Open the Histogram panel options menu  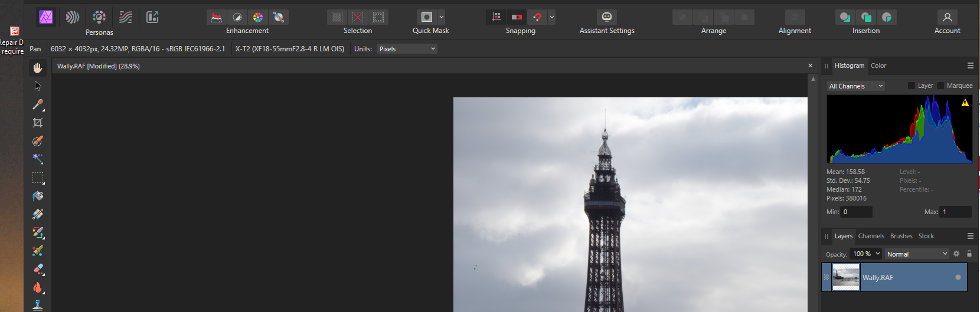[970, 65]
